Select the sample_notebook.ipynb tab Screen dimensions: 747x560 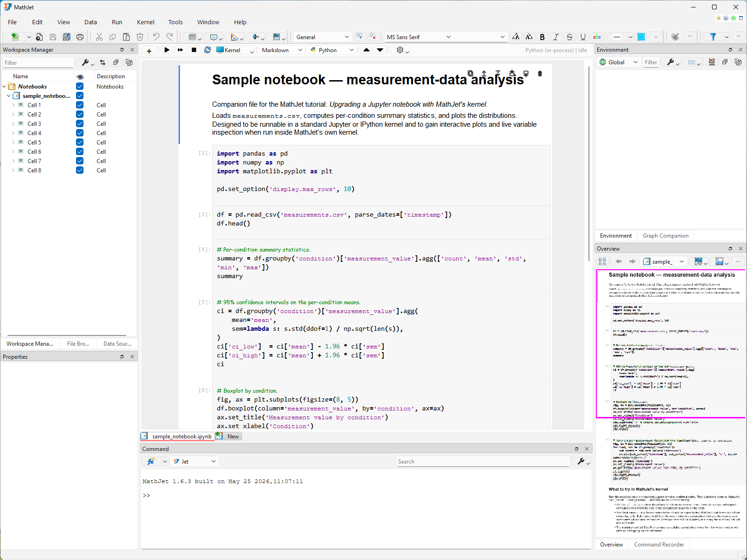(178, 437)
